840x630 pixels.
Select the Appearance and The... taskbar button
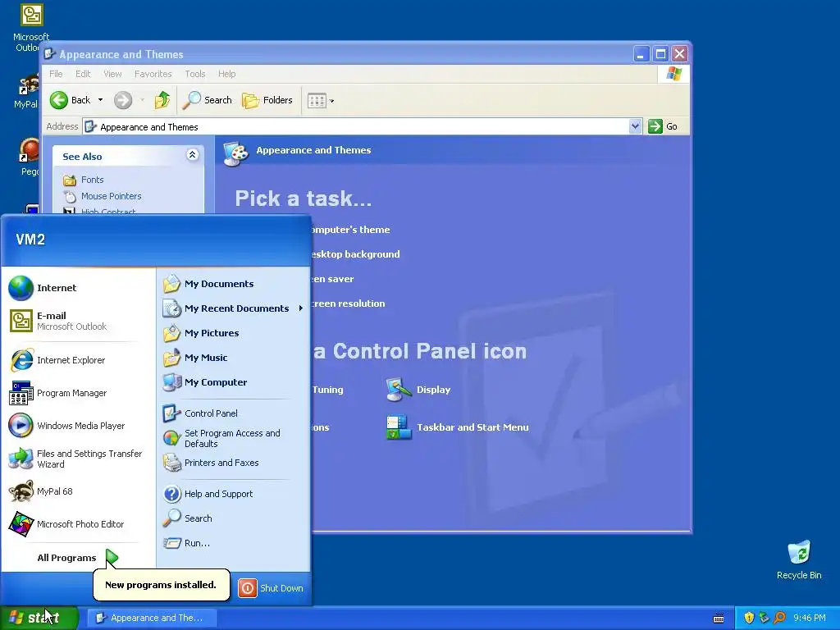(152, 618)
